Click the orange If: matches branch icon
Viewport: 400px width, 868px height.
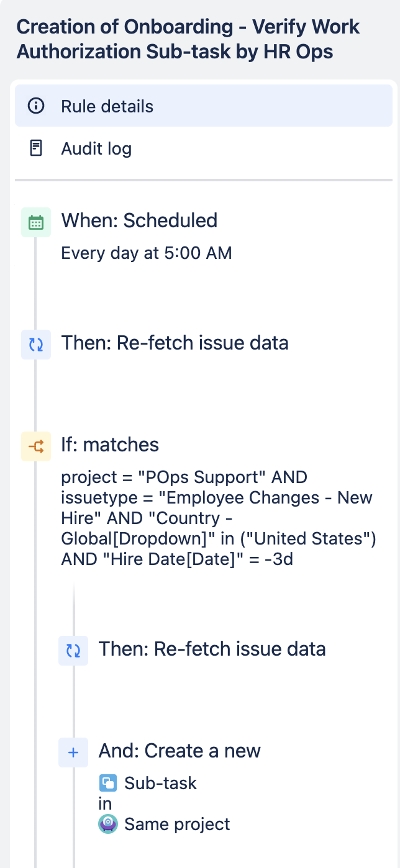tap(35, 445)
